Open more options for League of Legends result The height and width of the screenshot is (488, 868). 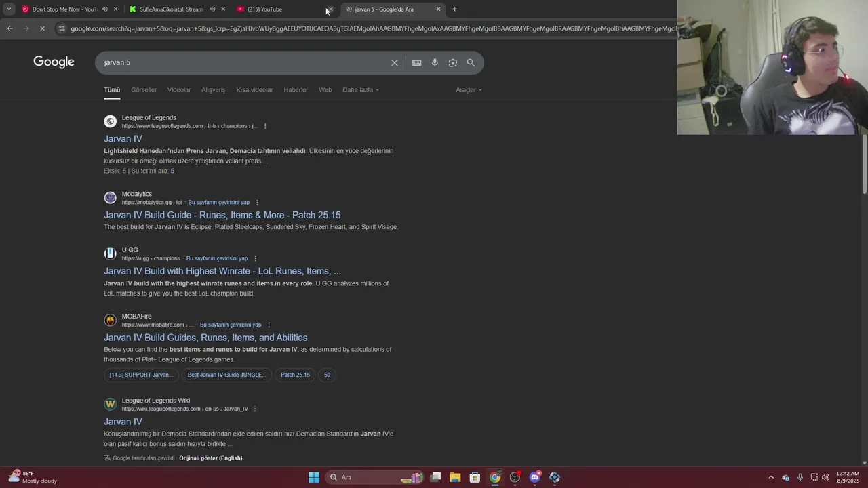265,126
